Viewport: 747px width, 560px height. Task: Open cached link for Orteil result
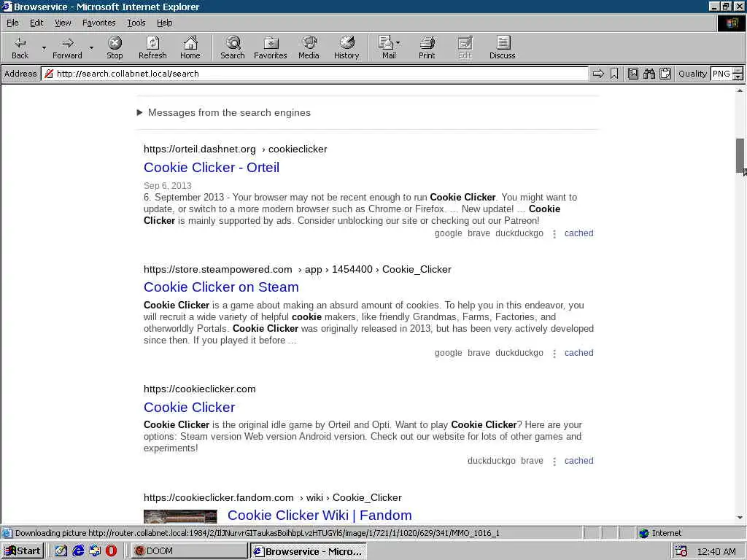(x=578, y=233)
